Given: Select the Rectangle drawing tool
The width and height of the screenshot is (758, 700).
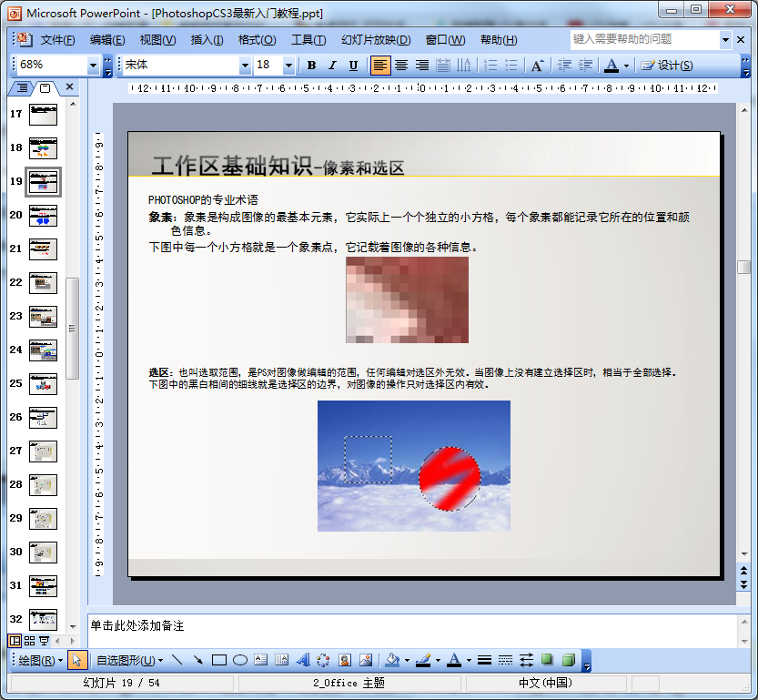Looking at the screenshot, I should pos(219,660).
